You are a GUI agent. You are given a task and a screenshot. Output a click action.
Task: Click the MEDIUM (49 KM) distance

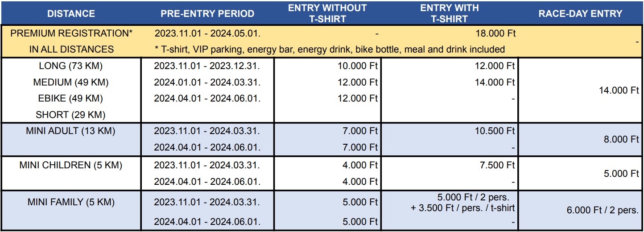click(x=71, y=82)
